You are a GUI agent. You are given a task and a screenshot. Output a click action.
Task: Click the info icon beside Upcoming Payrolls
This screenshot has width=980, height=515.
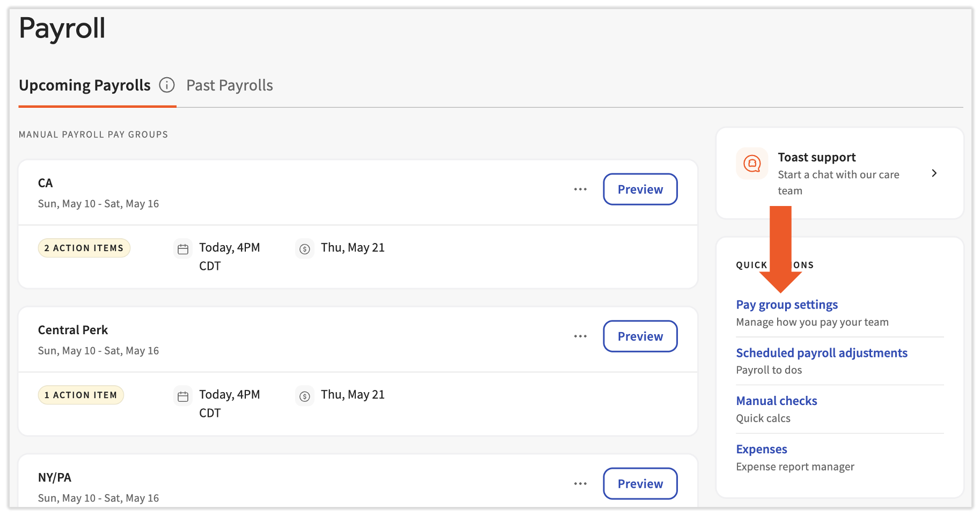point(167,85)
